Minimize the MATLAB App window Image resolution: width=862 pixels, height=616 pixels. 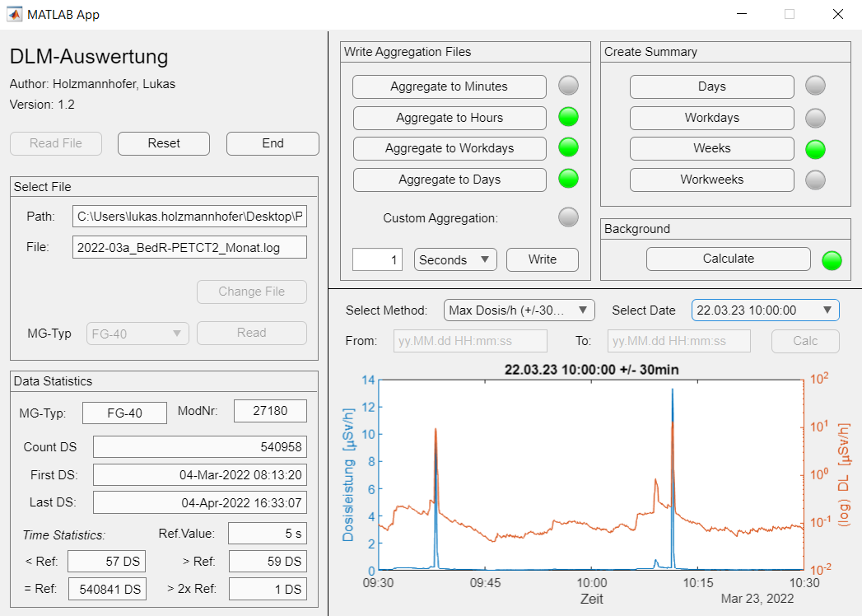(742, 14)
